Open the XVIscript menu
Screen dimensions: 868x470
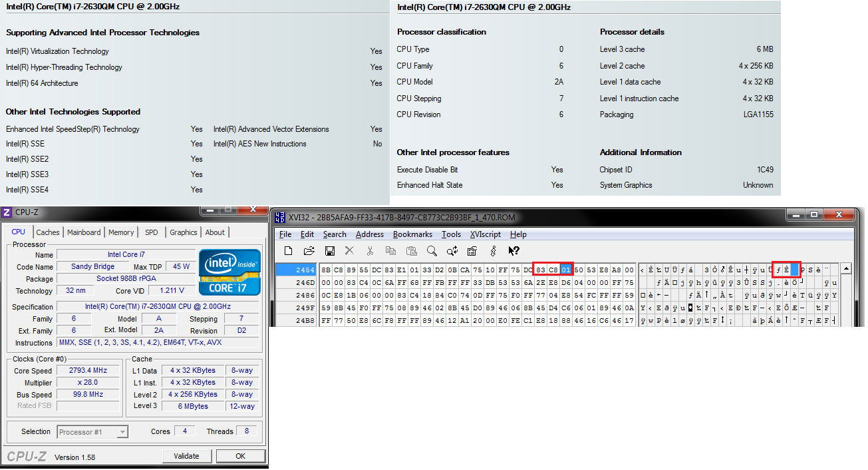coord(485,234)
